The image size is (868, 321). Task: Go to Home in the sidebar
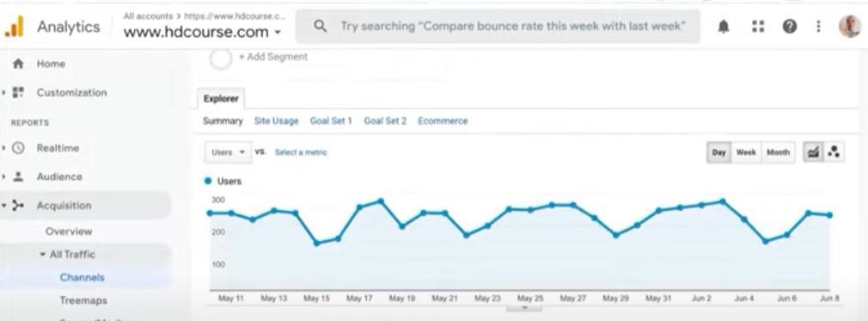tap(51, 64)
